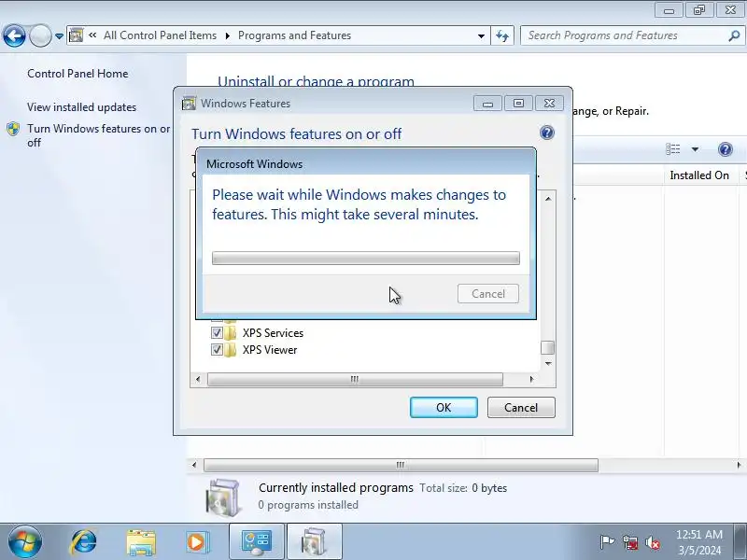Click the Forward navigation arrow
Image resolution: width=747 pixels, height=560 pixels.
(40, 35)
